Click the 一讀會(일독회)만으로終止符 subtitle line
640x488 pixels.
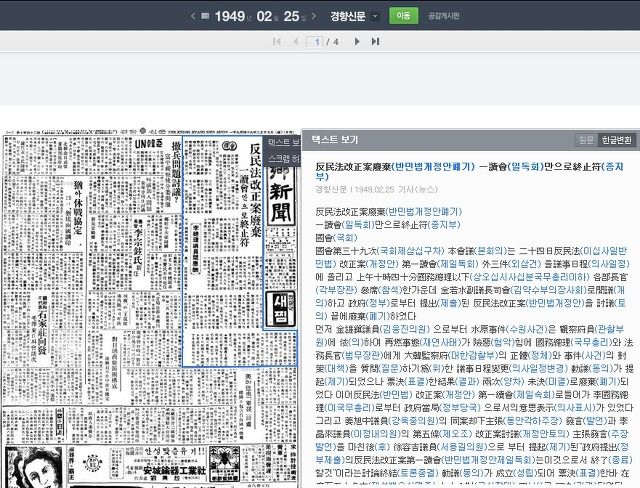point(388,224)
